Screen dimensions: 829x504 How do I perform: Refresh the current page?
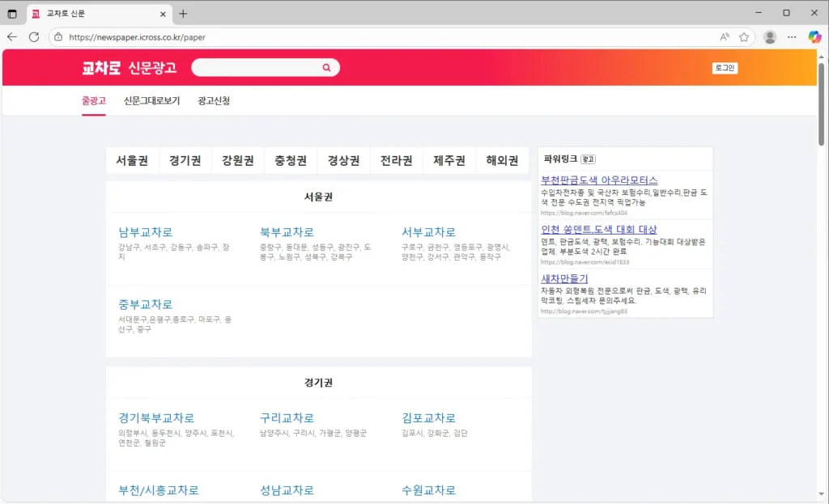(32, 36)
